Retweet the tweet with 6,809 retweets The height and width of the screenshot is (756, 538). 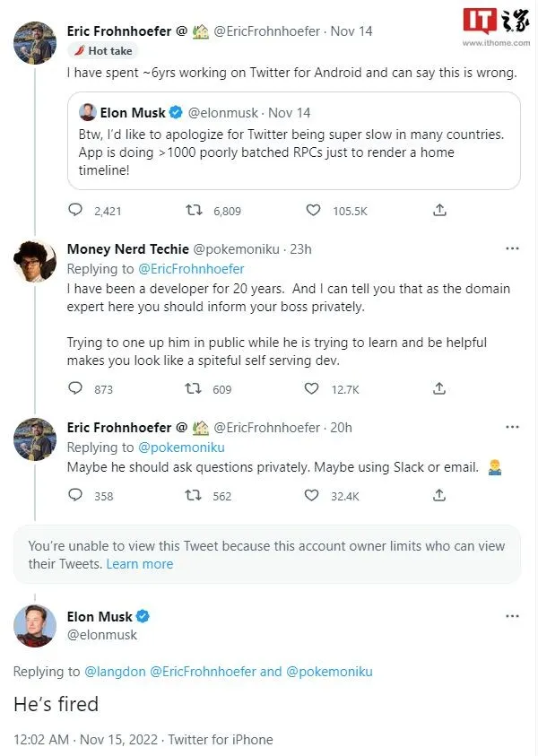click(x=194, y=210)
